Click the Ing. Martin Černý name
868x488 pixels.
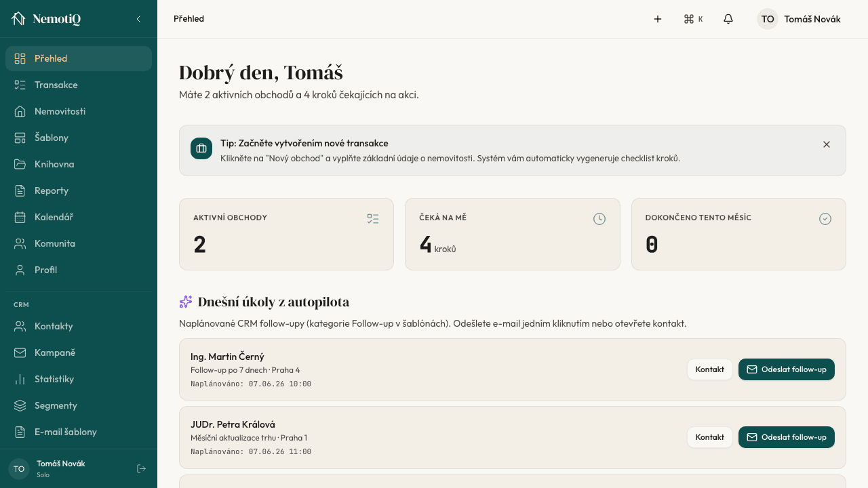pos(227,357)
